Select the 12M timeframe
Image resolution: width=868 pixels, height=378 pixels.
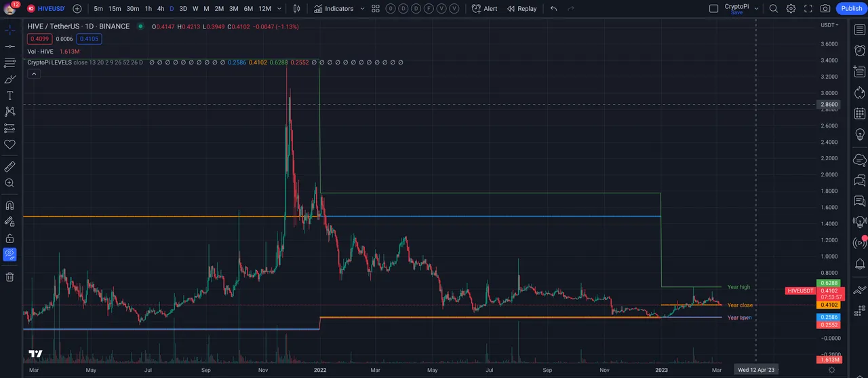[264, 9]
